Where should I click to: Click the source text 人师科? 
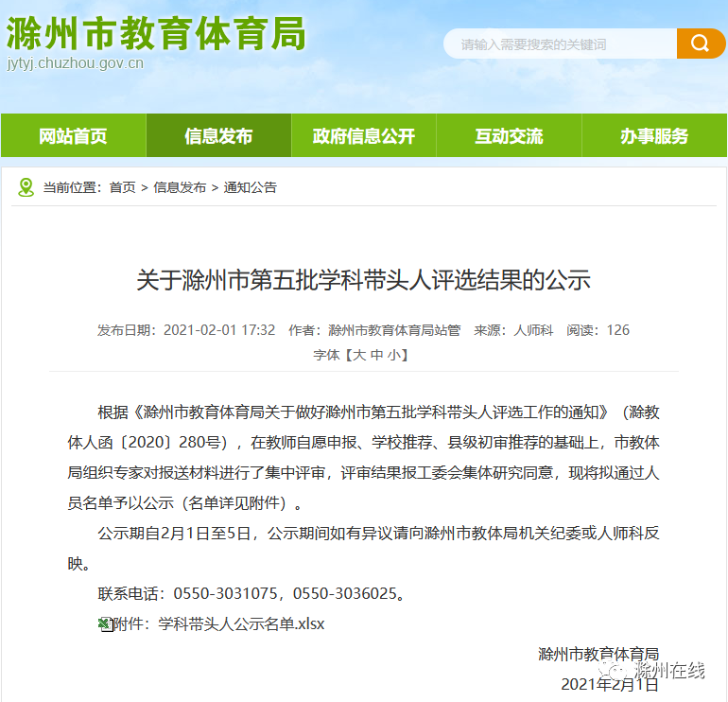(x=533, y=330)
